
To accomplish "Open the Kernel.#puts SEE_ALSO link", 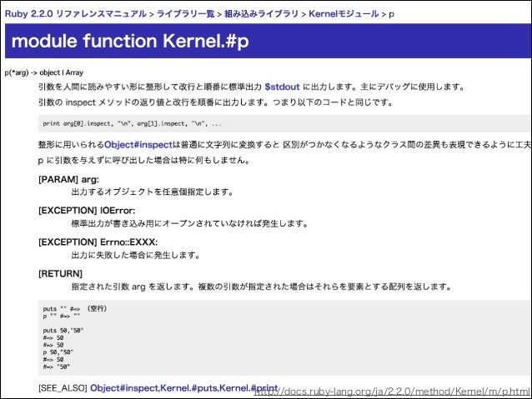I will click(x=188, y=388).
